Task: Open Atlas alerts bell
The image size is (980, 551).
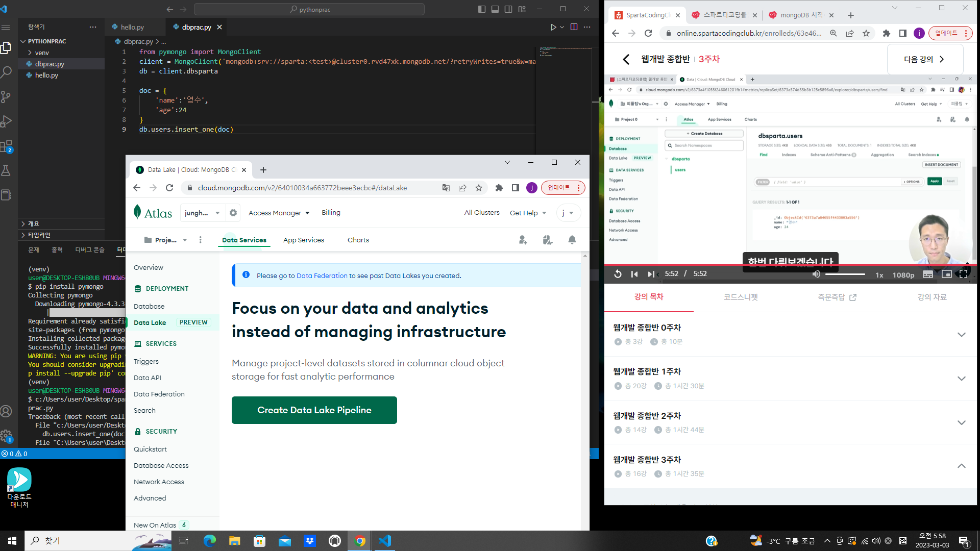Action: point(572,240)
